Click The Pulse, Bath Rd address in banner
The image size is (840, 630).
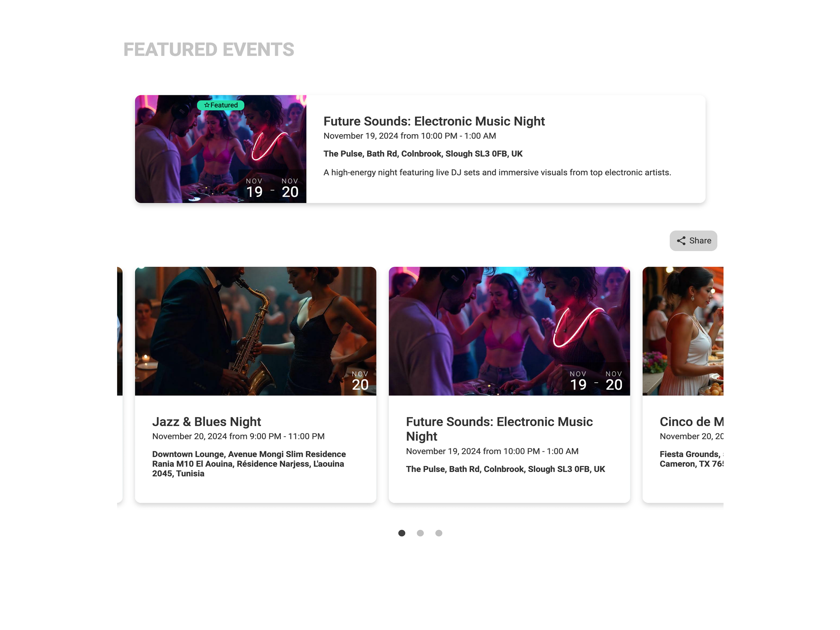[423, 154]
